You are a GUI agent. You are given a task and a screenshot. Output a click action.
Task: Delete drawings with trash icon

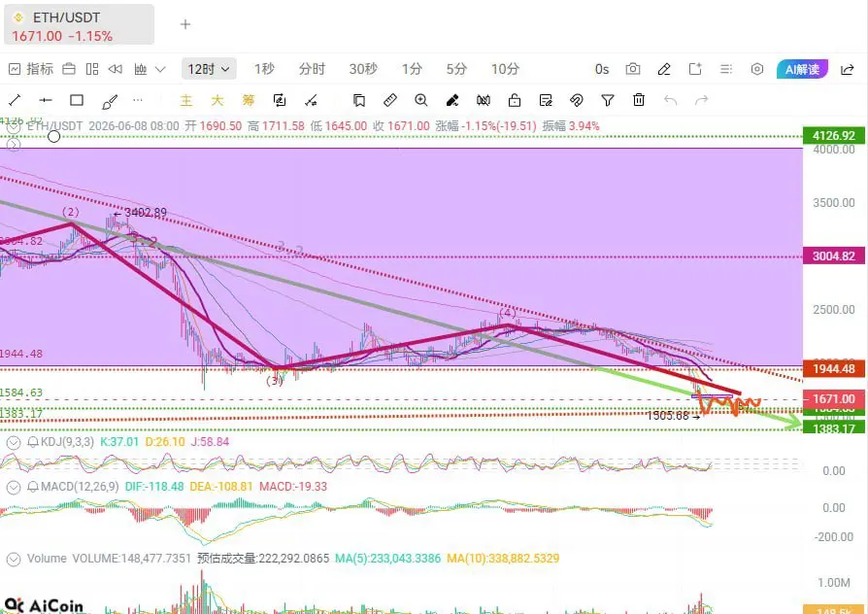pyautogui.click(x=639, y=100)
